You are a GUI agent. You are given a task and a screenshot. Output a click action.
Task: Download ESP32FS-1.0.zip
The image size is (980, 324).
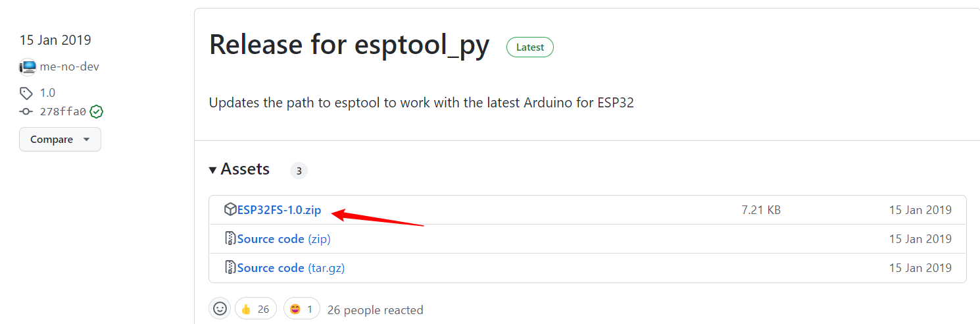(x=279, y=210)
